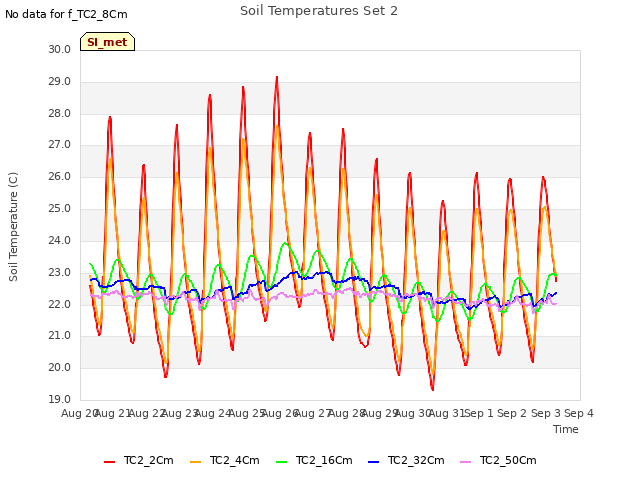
Task: Click the 19.0 y-axis tick label
Action: [60, 399]
